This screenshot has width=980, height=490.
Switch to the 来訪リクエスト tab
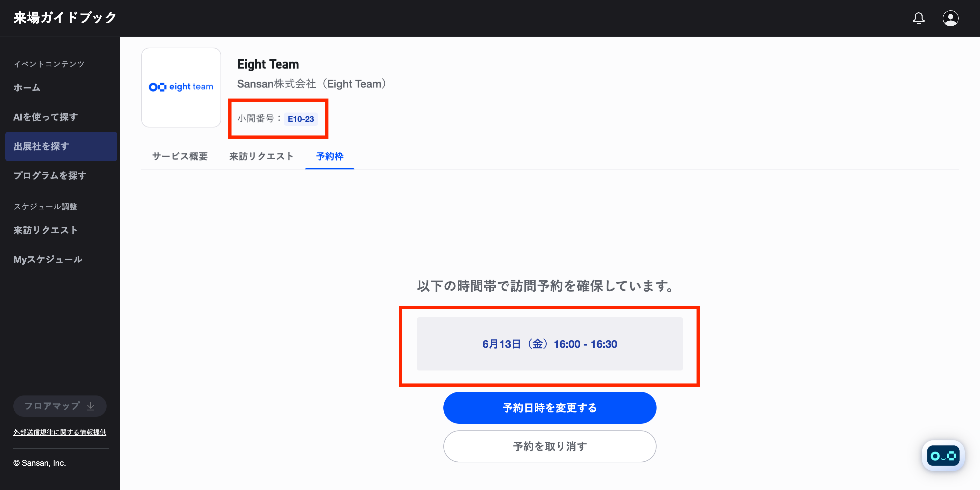(261, 156)
